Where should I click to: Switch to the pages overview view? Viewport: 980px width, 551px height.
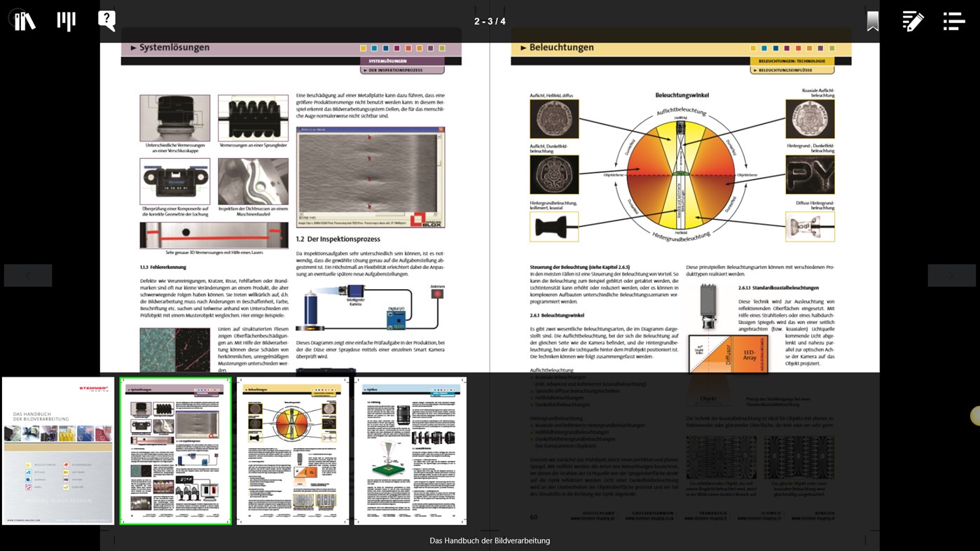(x=66, y=20)
